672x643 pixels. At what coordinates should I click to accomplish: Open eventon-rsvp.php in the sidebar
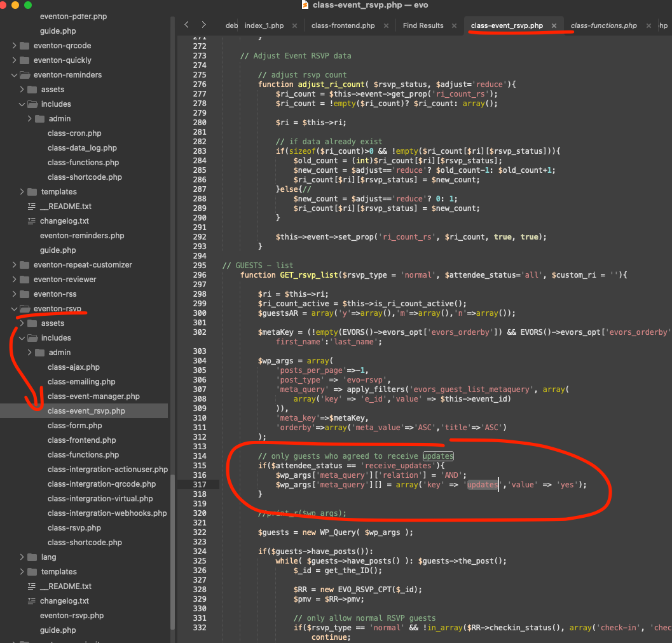point(72,616)
